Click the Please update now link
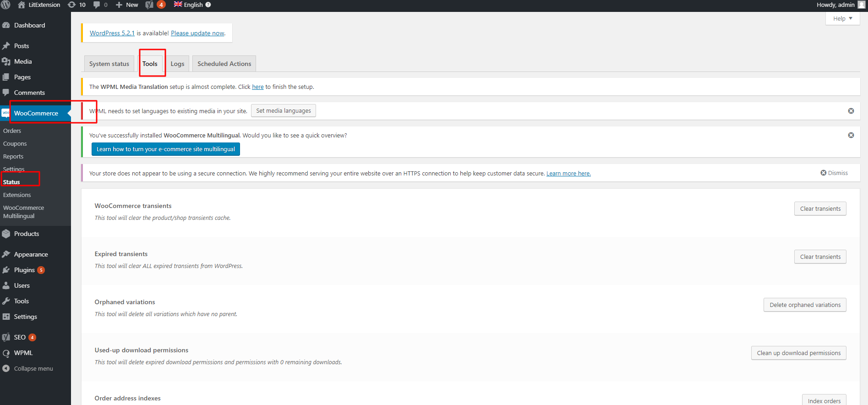The height and width of the screenshot is (405, 868). tap(197, 33)
